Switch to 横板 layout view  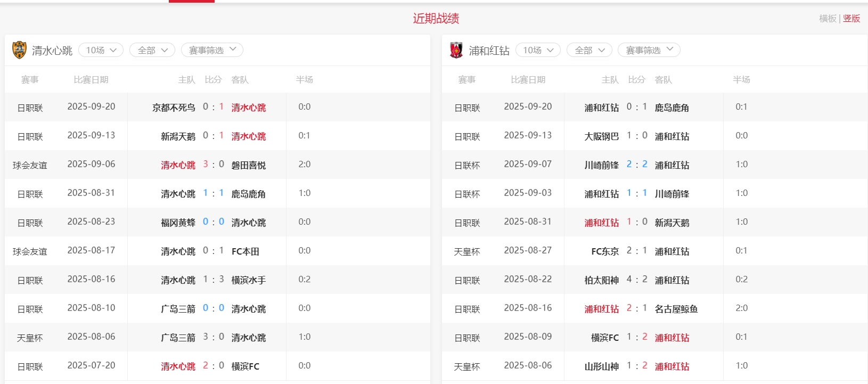(828, 19)
